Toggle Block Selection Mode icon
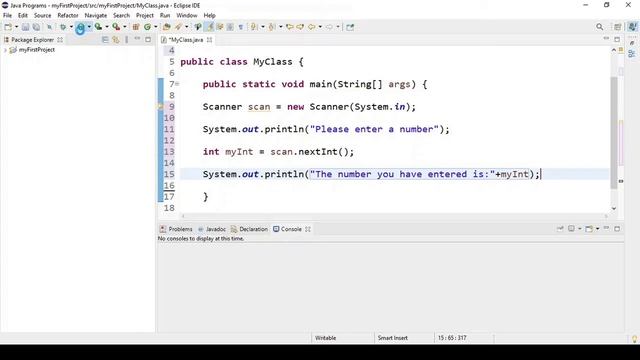The image size is (640, 360). click(x=230, y=27)
